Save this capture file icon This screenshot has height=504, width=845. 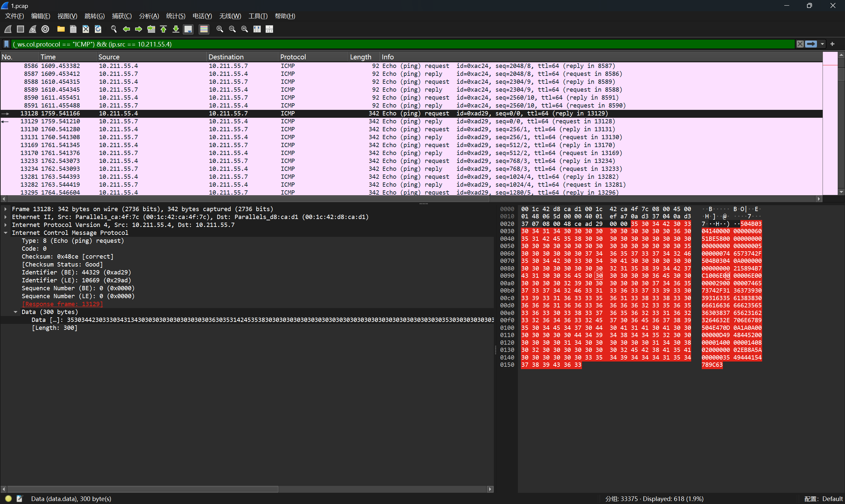(x=73, y=29)
